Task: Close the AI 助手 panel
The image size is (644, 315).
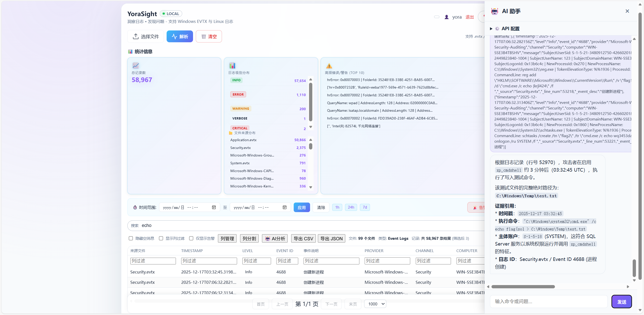Action: coord(627,11)
